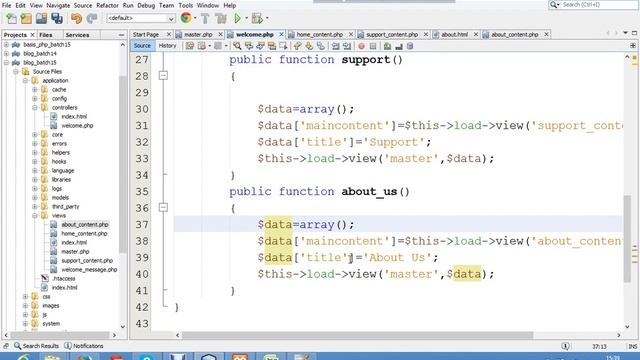Expand the basis_php_batch15 project node
Screen dimensions: 640x360
(x=7, y=44)
